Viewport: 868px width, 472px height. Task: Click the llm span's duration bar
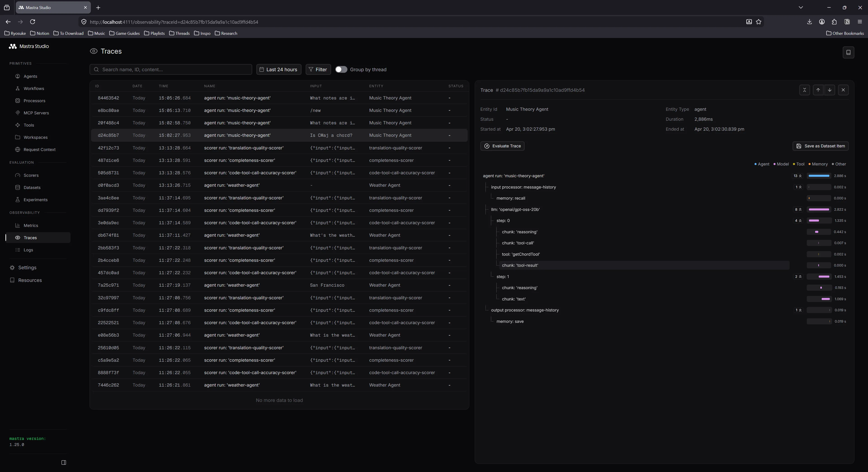coord(819,209)
